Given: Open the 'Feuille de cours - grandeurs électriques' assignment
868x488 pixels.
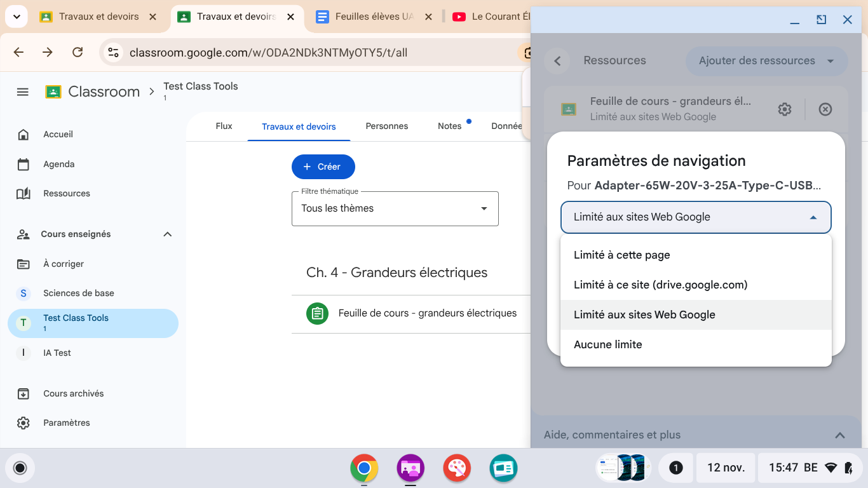Looking at the screenshot, I should click(x=427, y=313).
